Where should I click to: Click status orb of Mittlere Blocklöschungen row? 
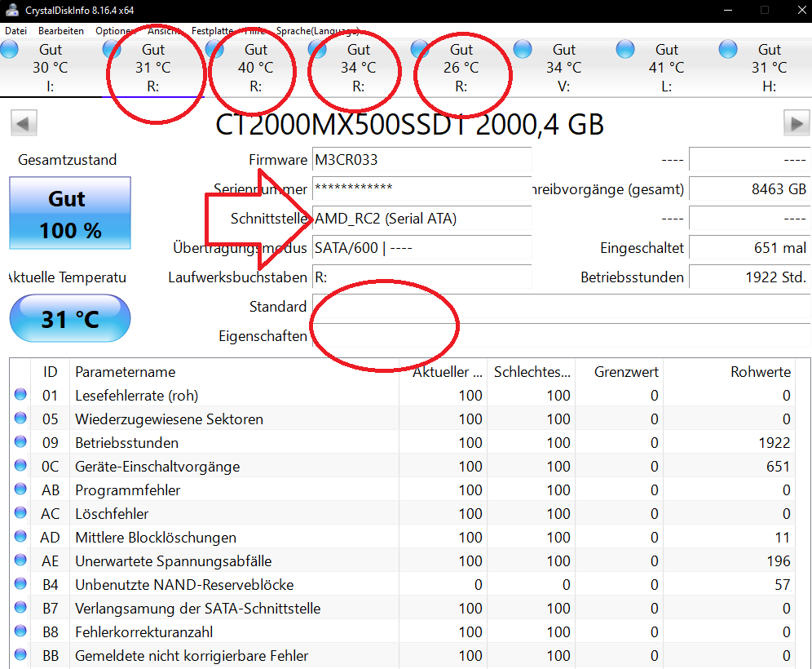[20, 536]
